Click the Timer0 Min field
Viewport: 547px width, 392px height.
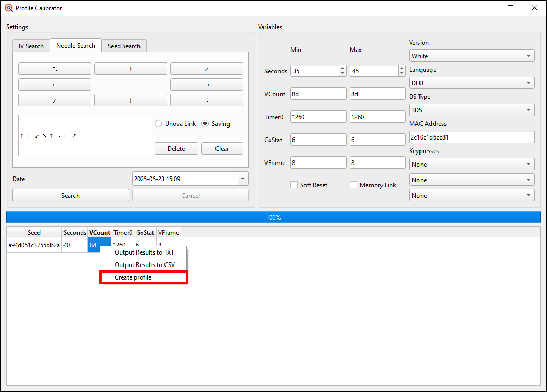click(x=318, y=117)
